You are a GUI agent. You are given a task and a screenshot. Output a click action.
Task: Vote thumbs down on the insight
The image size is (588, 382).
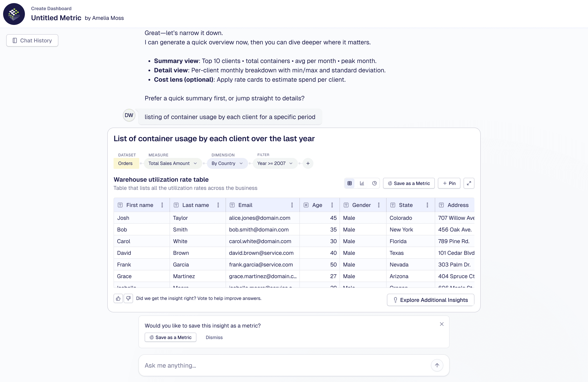pyautogui.click(x=128, y=299)
